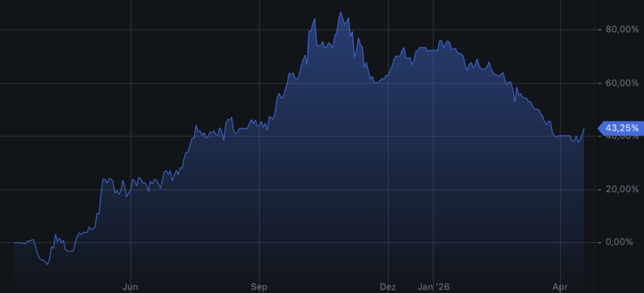This screenshot has height=293, width=644.
Task: Select the 0,00% axis label
Action: 619,242
